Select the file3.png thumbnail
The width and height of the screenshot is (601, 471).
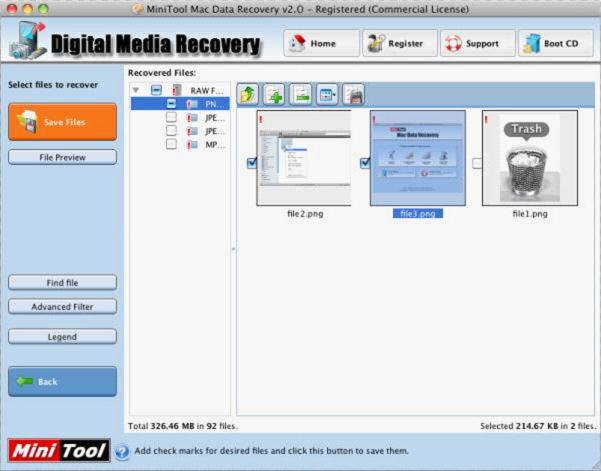coord(418,158)
